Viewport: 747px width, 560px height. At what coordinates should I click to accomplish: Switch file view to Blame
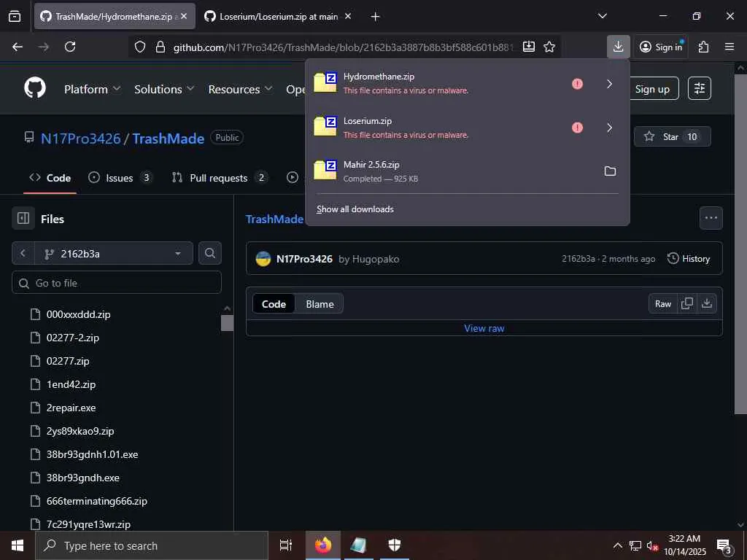(x=320, y=304)
